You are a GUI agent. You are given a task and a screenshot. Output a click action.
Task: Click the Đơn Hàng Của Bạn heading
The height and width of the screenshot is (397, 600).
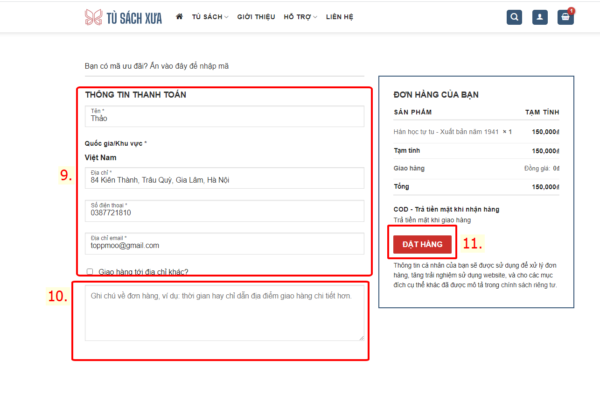[436, 95]
